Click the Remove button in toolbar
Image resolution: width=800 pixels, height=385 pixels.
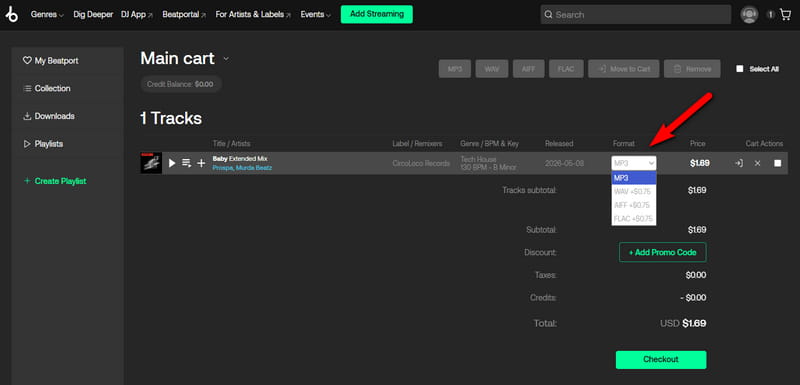(x=692, y=69)
